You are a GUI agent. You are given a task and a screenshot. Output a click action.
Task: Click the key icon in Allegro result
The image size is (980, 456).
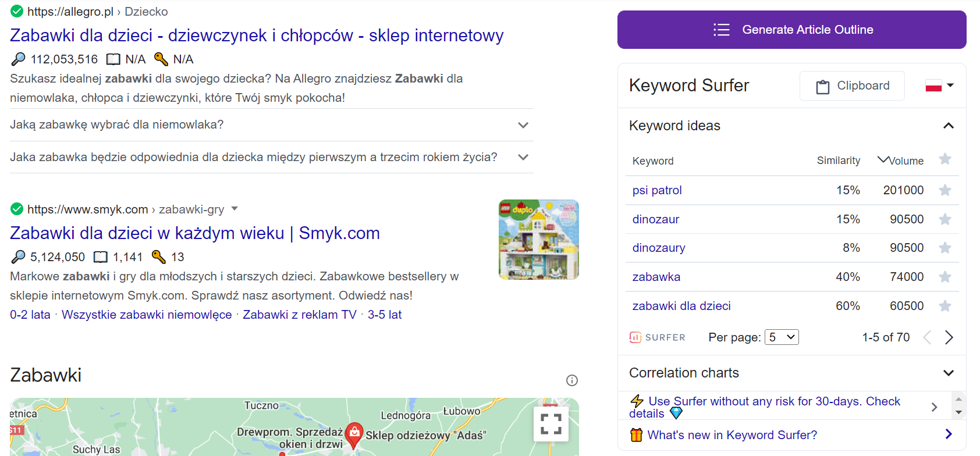point(161,59)
